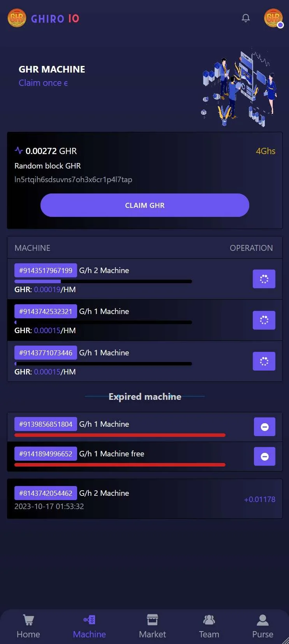Select machine ID tag #9143517967199
This screenshot has width=289, height=644.
point(46,270)
